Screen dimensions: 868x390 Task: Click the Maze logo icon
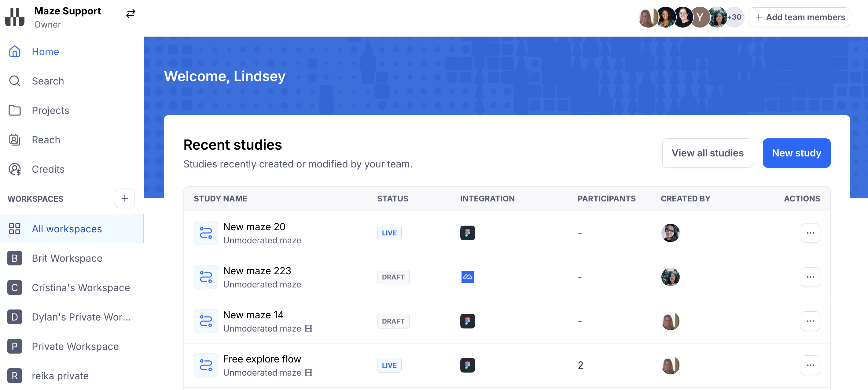[x=15, y=17]
